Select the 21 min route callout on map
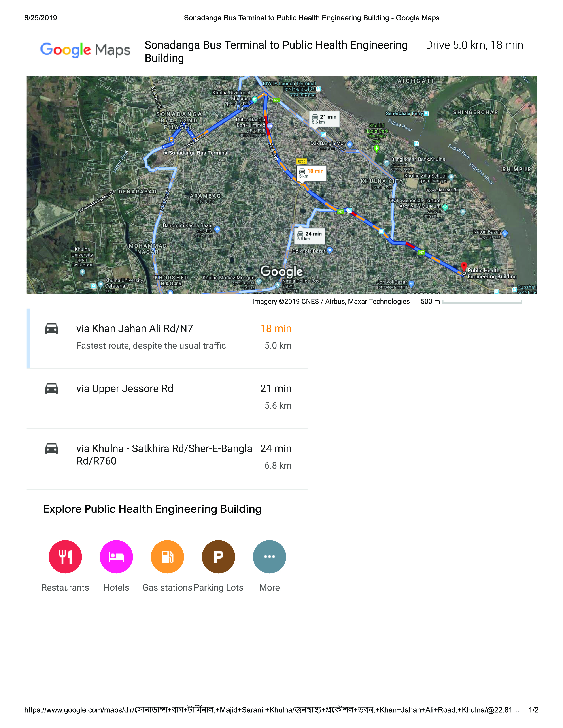 coord(324,119)
